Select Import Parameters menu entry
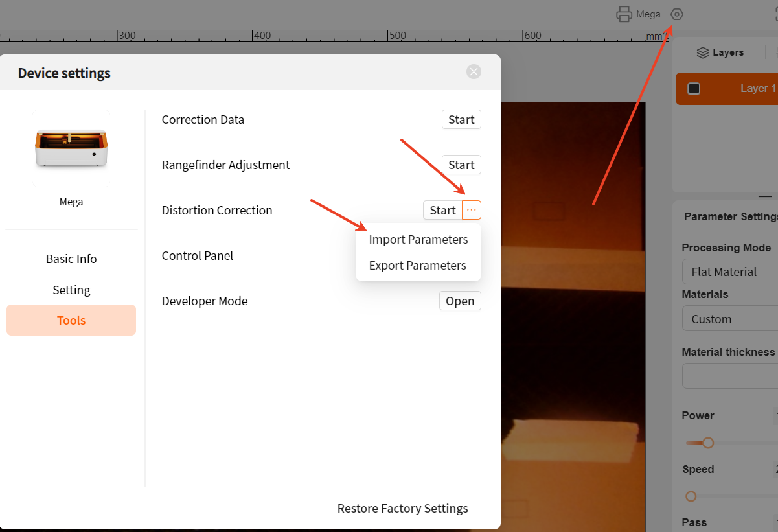The width and height of the screenshot is (778, 532). click(418, 240)
